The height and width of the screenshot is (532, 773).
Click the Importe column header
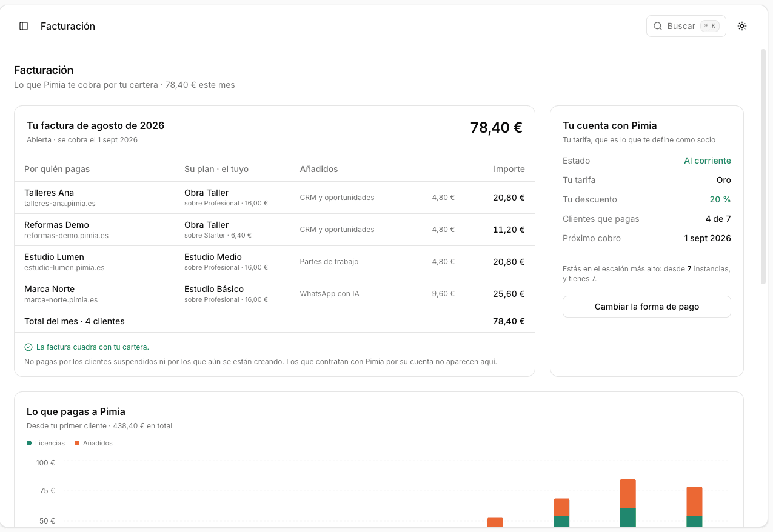[509, 169]
